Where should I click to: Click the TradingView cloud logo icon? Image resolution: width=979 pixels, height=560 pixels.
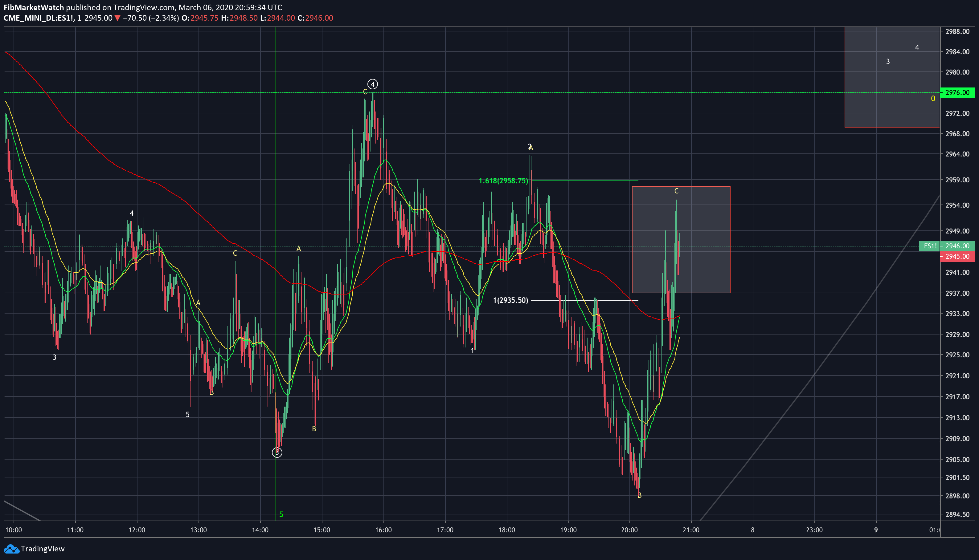(x=11, y=549)
